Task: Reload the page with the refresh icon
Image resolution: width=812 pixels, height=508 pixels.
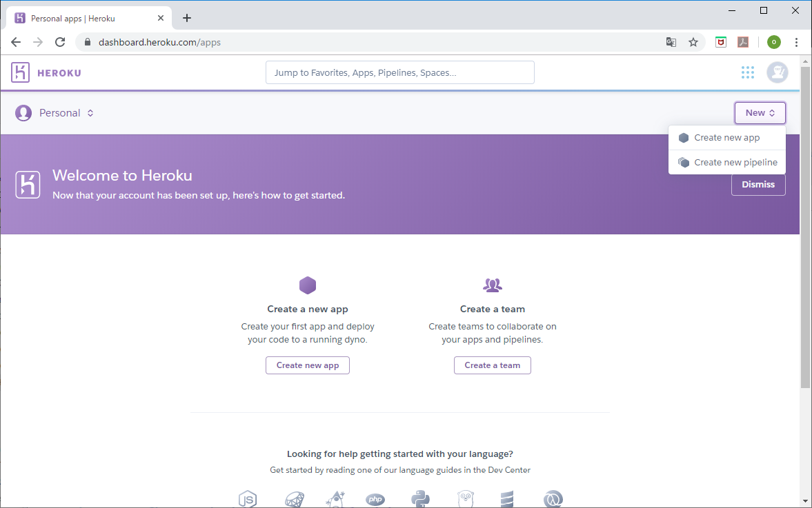Action: point(60,43)
